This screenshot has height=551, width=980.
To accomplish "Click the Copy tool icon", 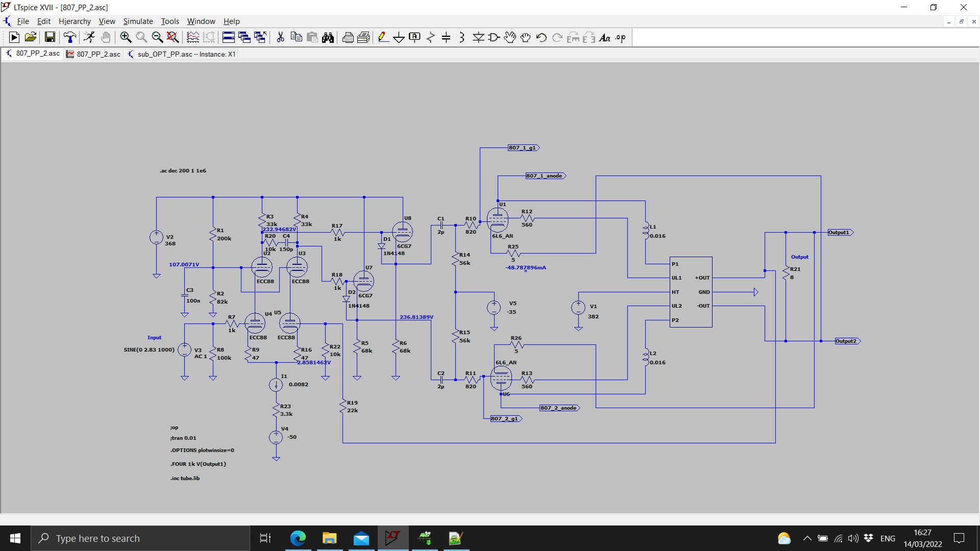I will 296,37.
